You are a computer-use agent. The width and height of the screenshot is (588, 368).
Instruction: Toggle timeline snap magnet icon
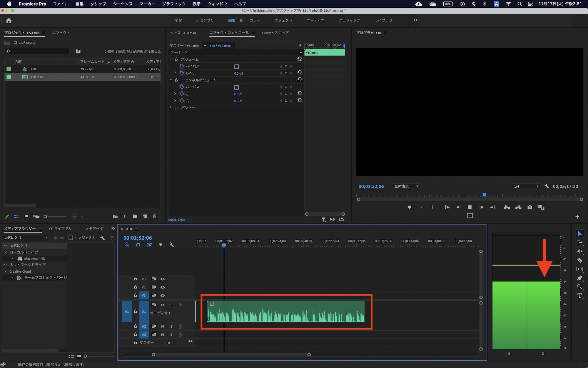(x=138, y=245)
